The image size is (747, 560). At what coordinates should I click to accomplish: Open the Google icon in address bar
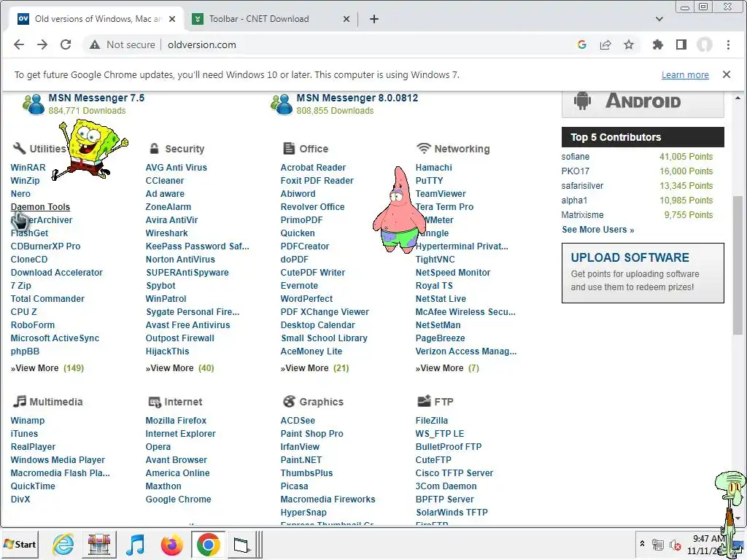point(581,44)
